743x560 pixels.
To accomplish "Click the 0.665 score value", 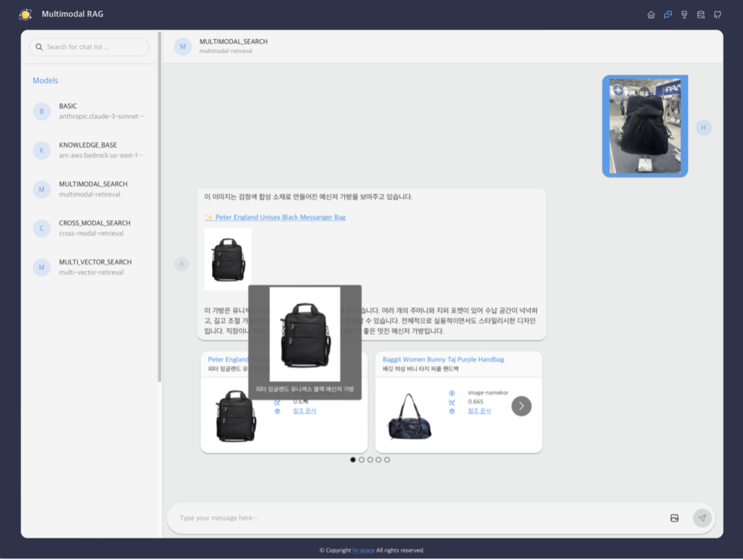I will click(476, 402).
